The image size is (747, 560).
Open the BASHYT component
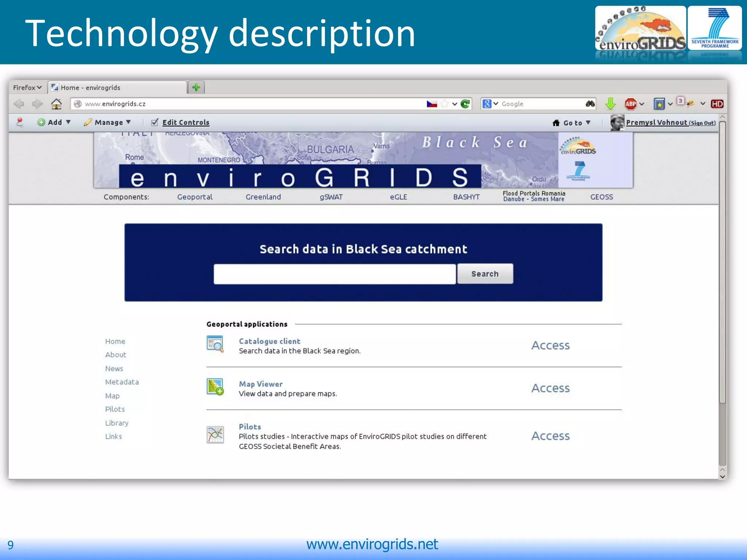click(467, 197)
